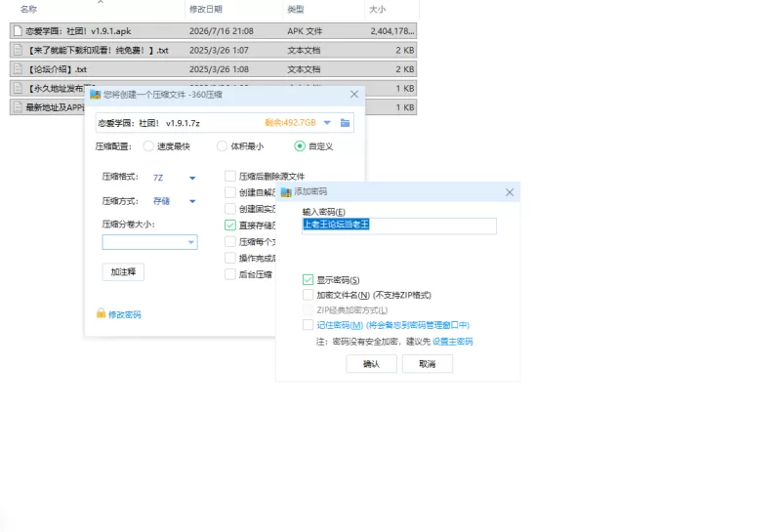Image resolution: width=781 pixels, height=532 pixels.
Task: Close the 360压缩 create archive dialog
Action: pos(354,94)
